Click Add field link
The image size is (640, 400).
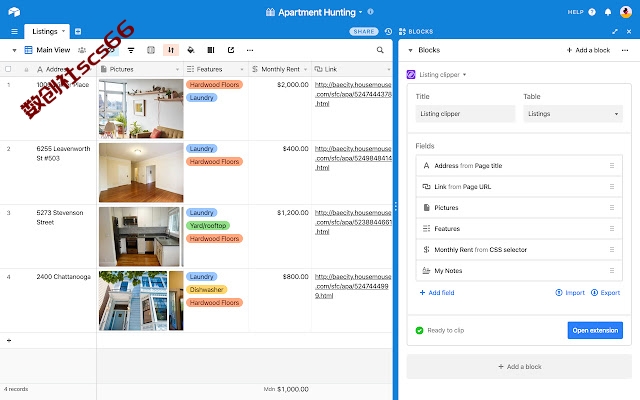coord(437,293)
